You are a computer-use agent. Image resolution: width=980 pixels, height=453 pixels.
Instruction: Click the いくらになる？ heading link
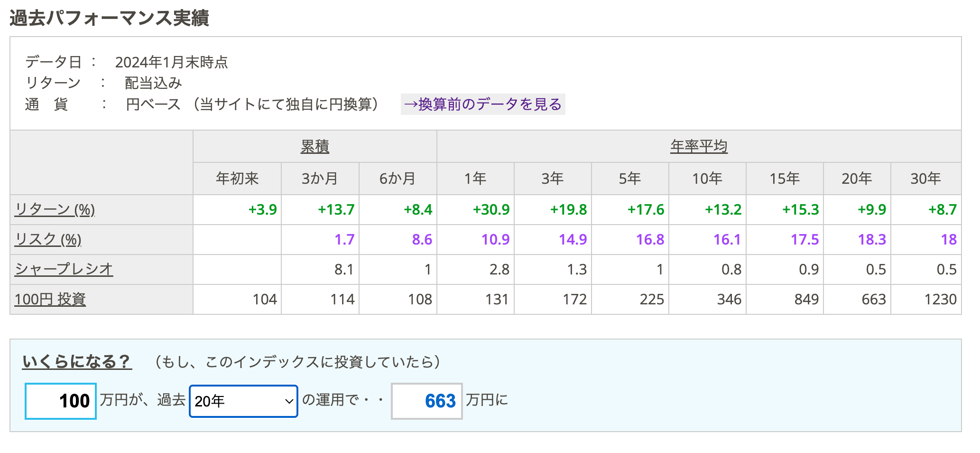[77, 362]
